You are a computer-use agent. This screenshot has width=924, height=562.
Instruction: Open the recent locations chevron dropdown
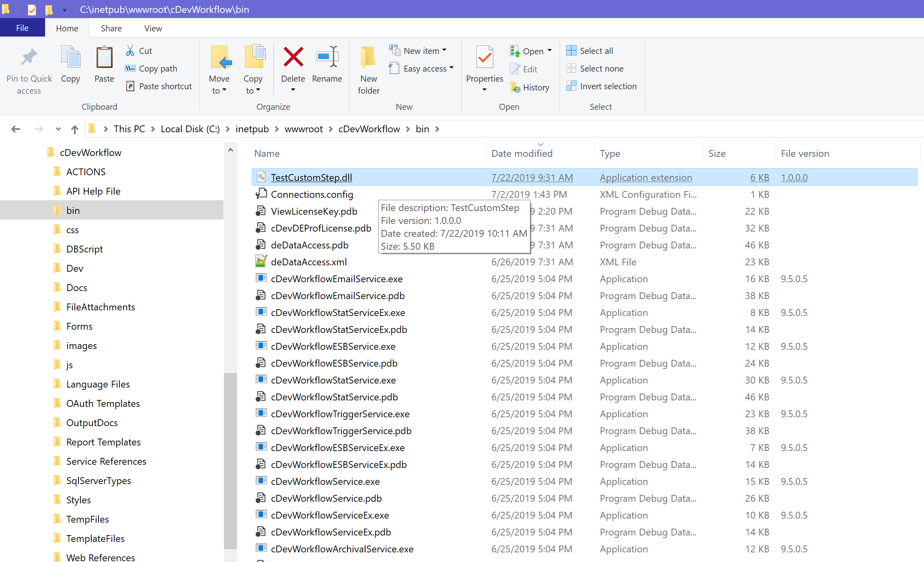point(58,129)
